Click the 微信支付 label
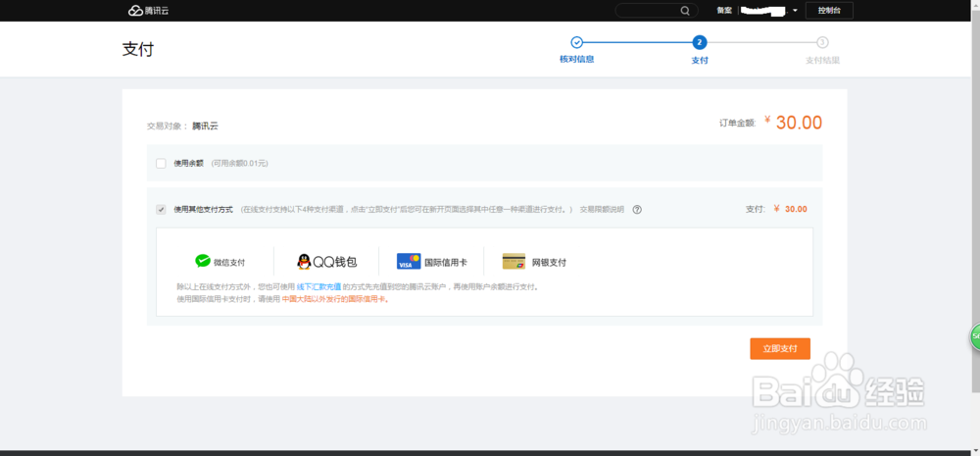980x456 pixels. (x=229, y=263)
